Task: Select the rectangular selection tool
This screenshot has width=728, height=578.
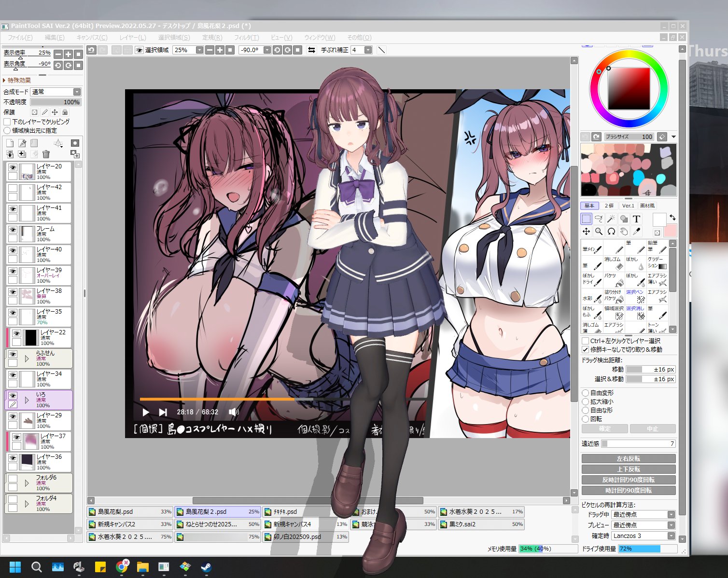Action: (586, 219)
